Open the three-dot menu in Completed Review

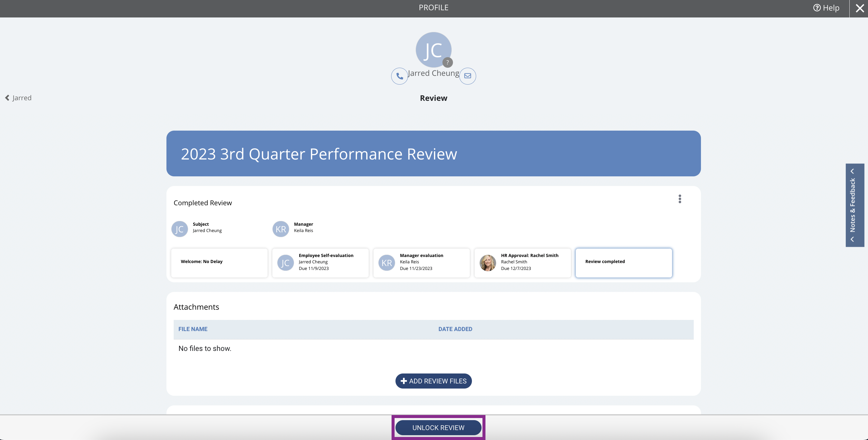pos(680,199)
